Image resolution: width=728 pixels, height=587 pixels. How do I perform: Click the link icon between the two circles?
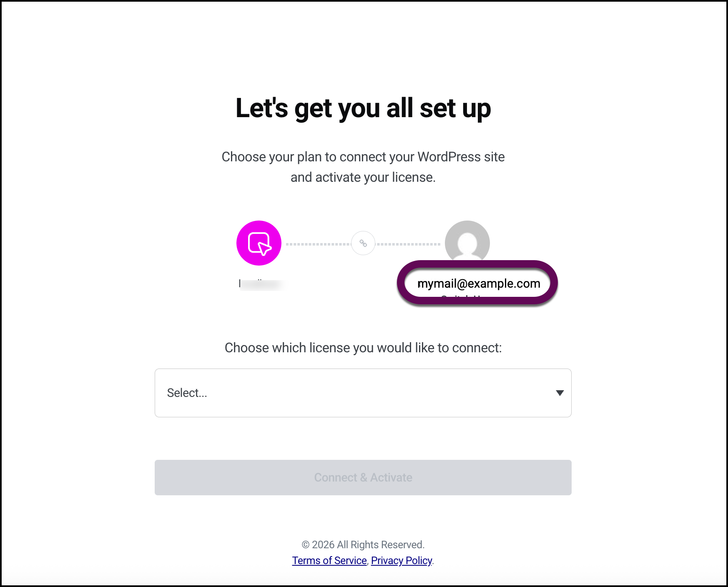tap(362, 243)
